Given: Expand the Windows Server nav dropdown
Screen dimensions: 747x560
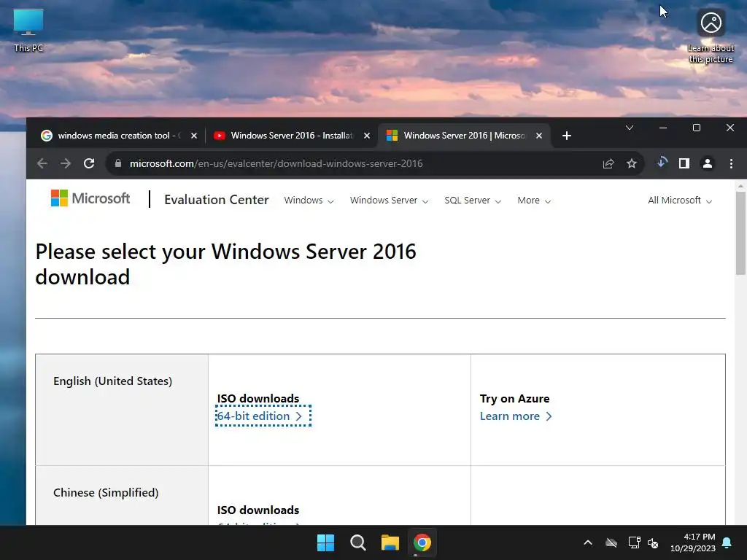Looking at the screenshot, I should (390, 201).
